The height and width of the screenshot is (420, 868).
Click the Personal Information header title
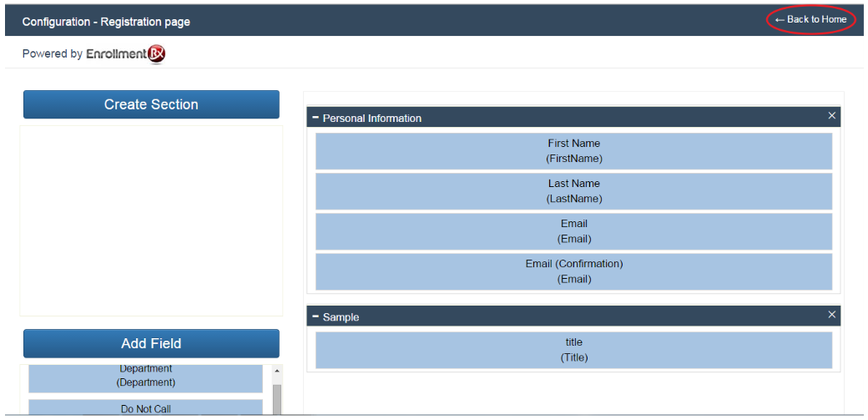[x=372, y=119]
